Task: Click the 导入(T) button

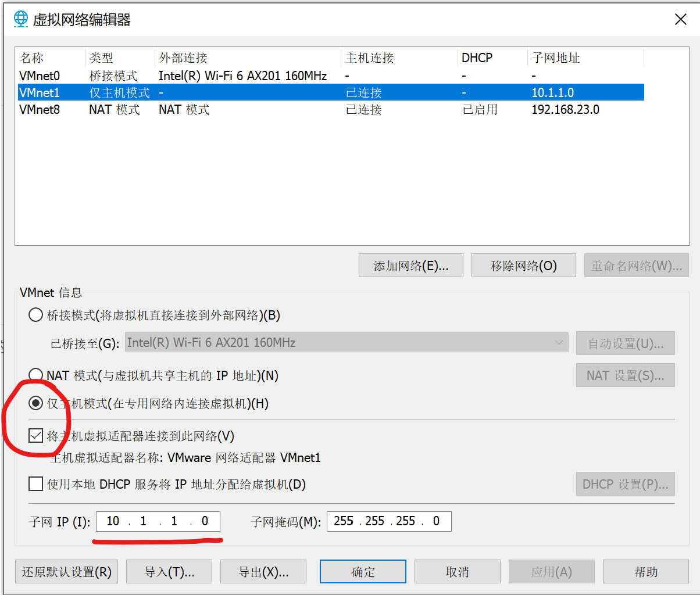Action: pos(169,572)
